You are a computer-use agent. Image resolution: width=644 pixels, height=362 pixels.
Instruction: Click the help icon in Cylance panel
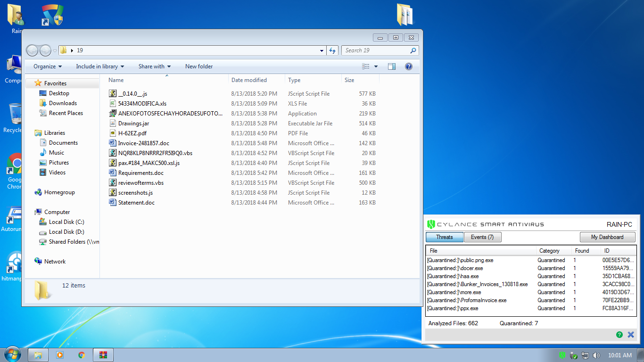click(619, 335)
